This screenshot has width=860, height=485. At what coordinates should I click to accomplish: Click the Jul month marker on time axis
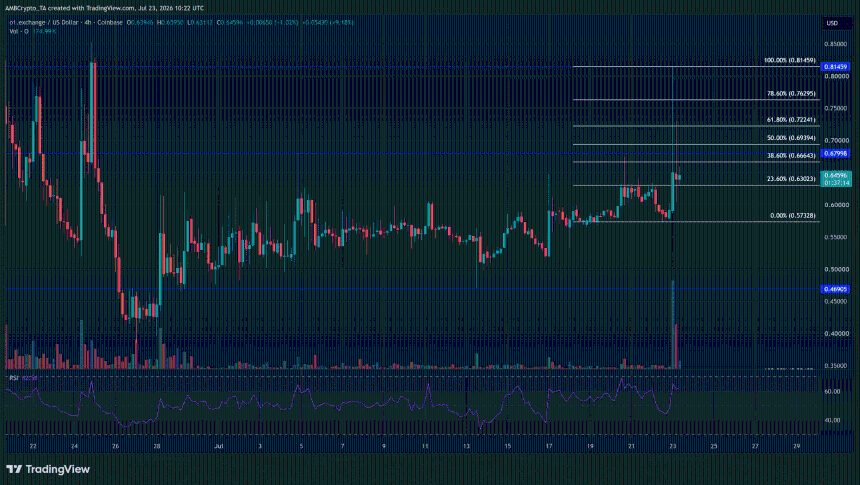(219, 447)
